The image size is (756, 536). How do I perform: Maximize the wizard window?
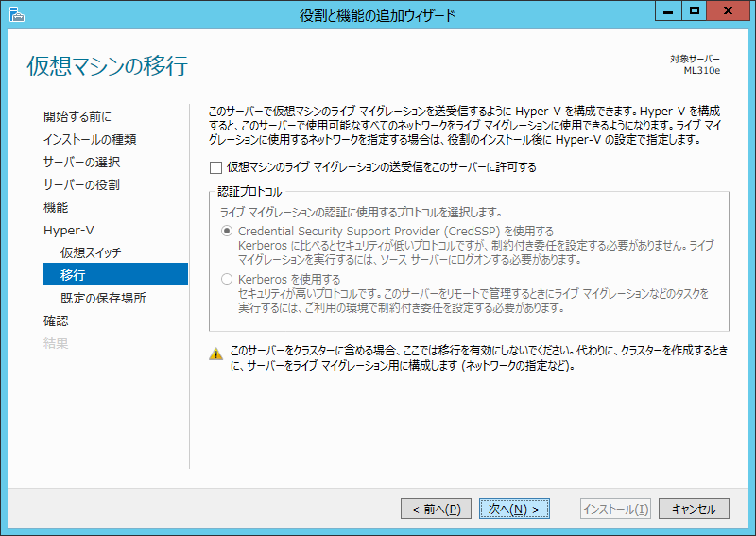click(695, 12)
